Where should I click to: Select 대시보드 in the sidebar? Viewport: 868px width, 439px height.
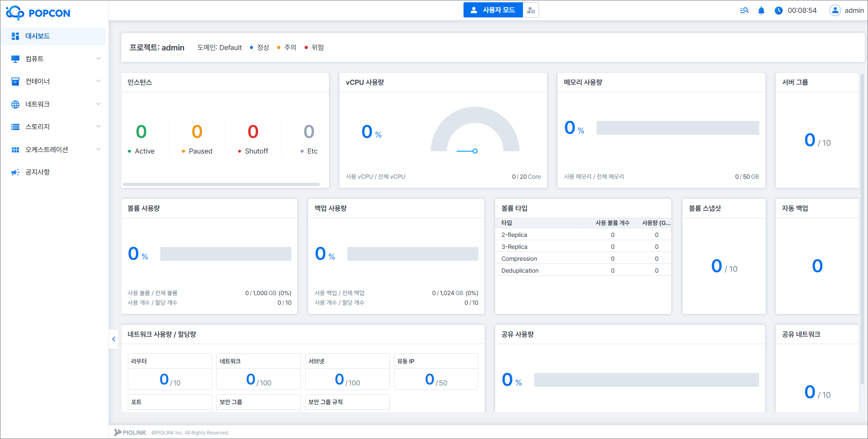pos(38,36)
